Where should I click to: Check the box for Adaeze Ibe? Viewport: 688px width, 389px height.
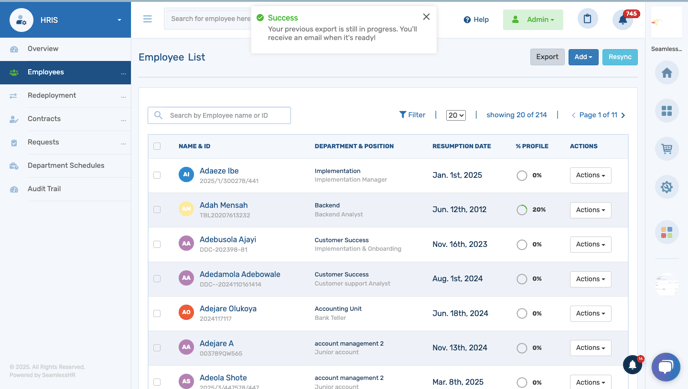coord(157,175)
